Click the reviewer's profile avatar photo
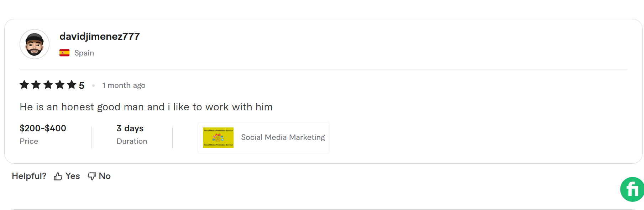 35,44
